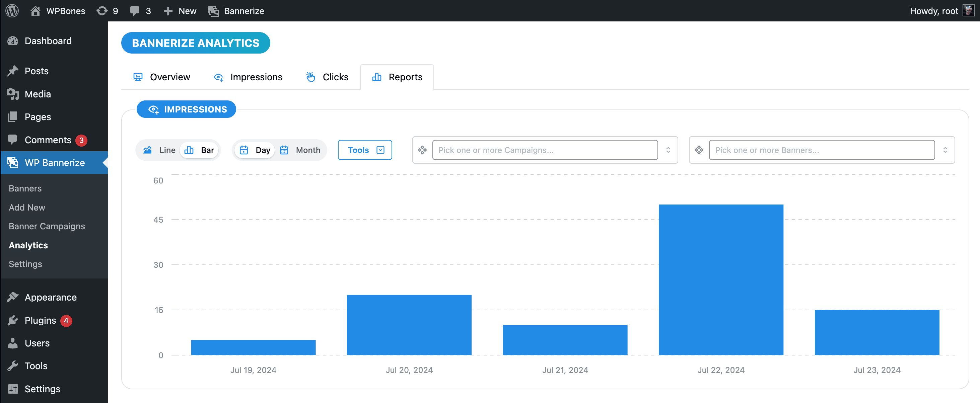Open the New content menu
This screenshot has height=403, width=980.
tap(180, 11)
